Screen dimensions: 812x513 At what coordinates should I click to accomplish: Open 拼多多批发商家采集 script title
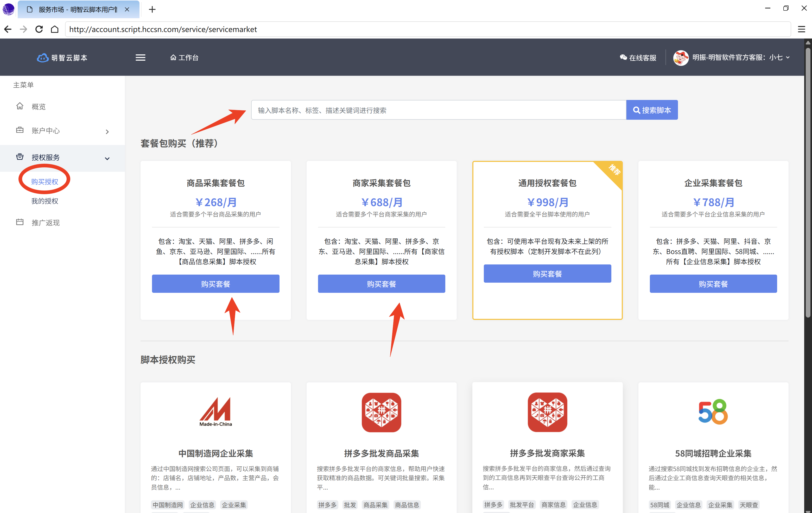[547, 453]
